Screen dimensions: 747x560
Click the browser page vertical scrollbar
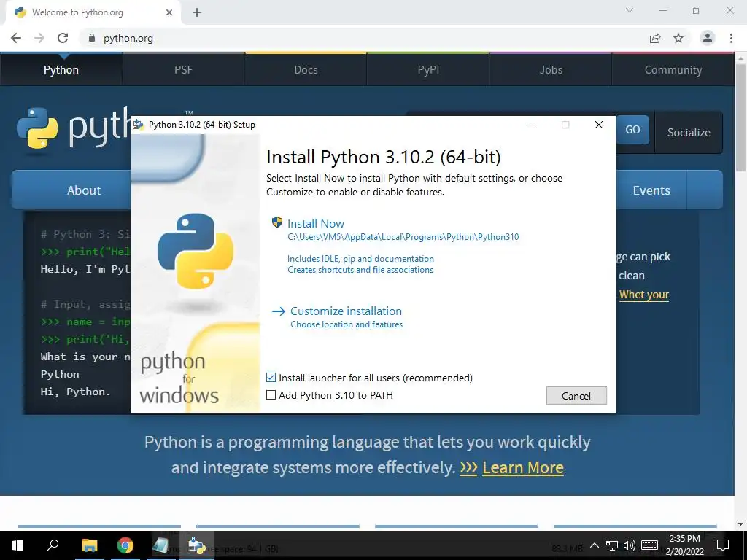click(x=740, y=117)
